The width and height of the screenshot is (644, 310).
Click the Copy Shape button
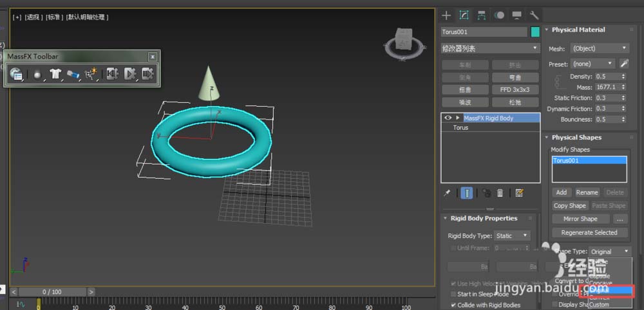click(570, 205)
